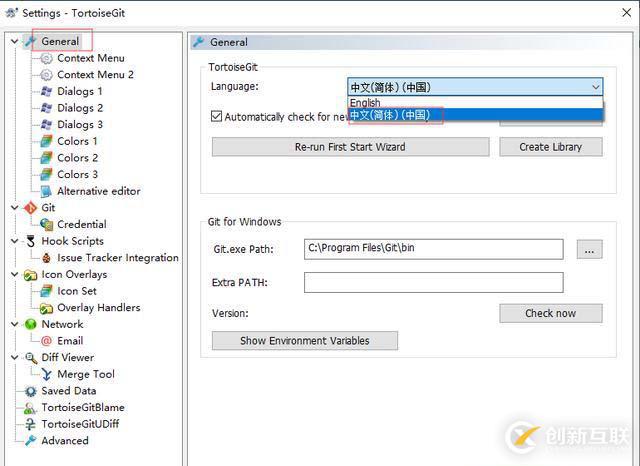The image size is (640, 466).
Task: Click the Colors 3 palette icon
Action: 47,175
